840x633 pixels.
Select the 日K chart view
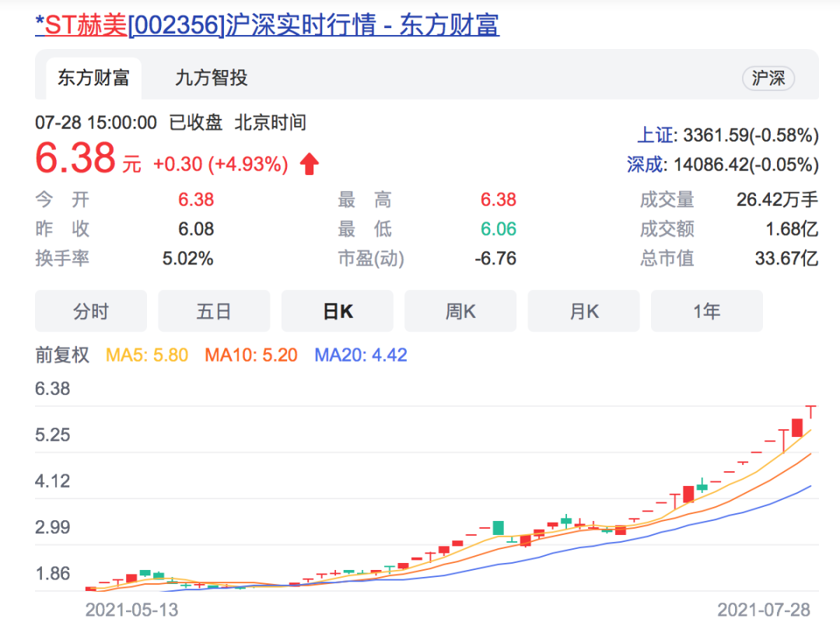338,312
